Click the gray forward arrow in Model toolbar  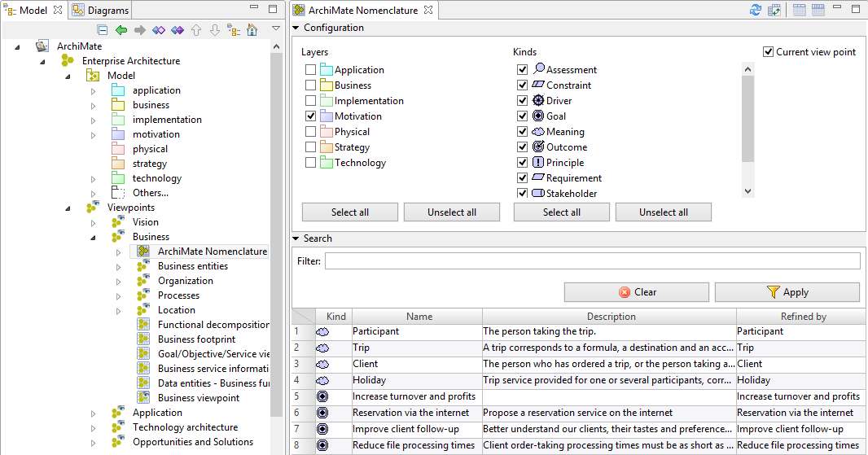(140, 30)
